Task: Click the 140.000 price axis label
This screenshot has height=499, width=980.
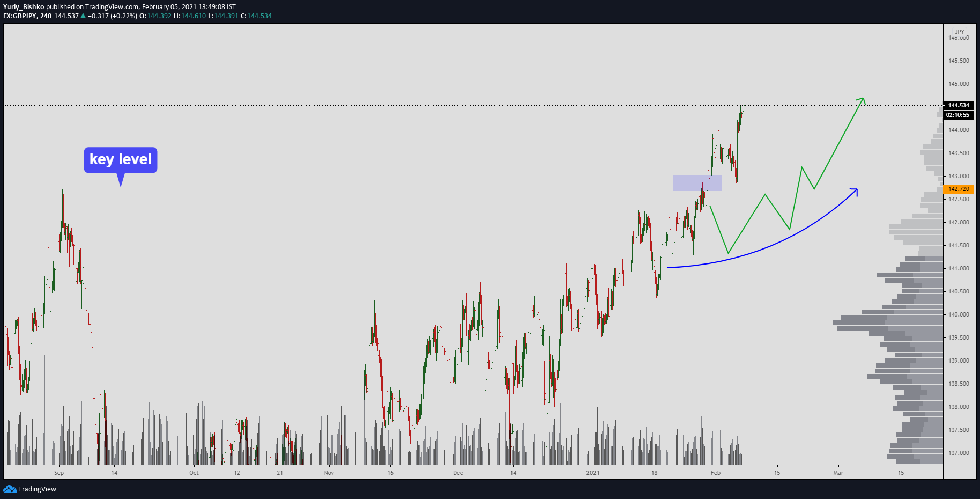Action: point(959,314)
